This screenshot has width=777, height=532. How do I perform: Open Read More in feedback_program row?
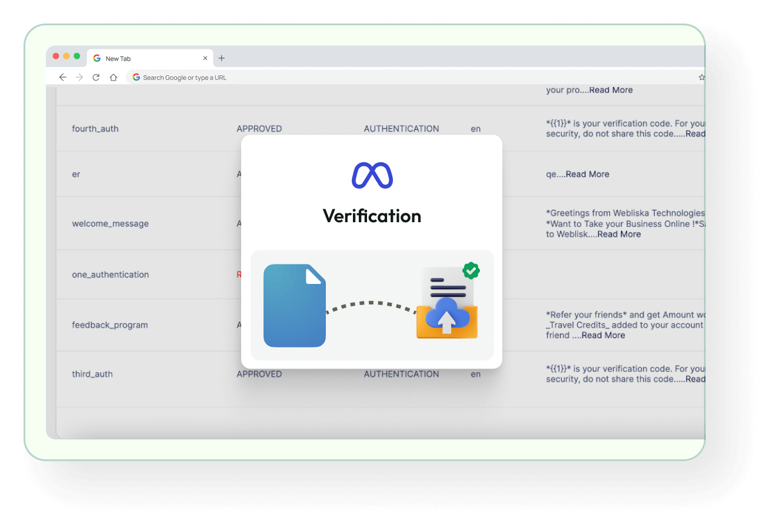click(x=603, y=335)
